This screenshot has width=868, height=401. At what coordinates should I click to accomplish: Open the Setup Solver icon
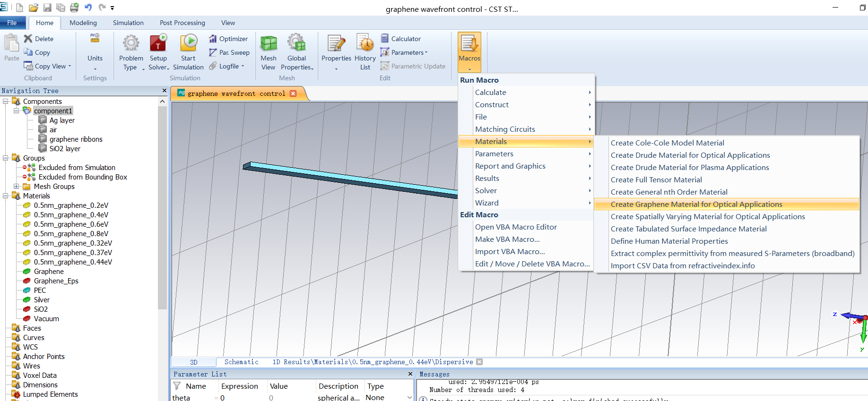[158, 43]
